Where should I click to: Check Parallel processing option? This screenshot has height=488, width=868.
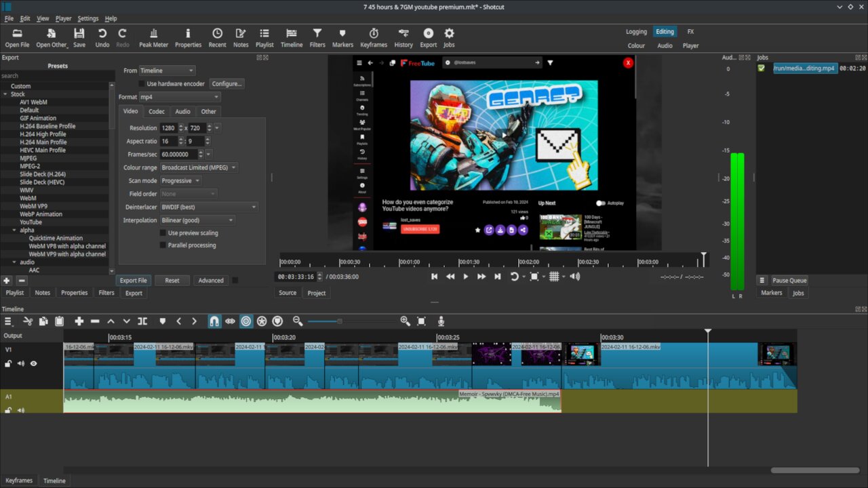click(163, 245)
